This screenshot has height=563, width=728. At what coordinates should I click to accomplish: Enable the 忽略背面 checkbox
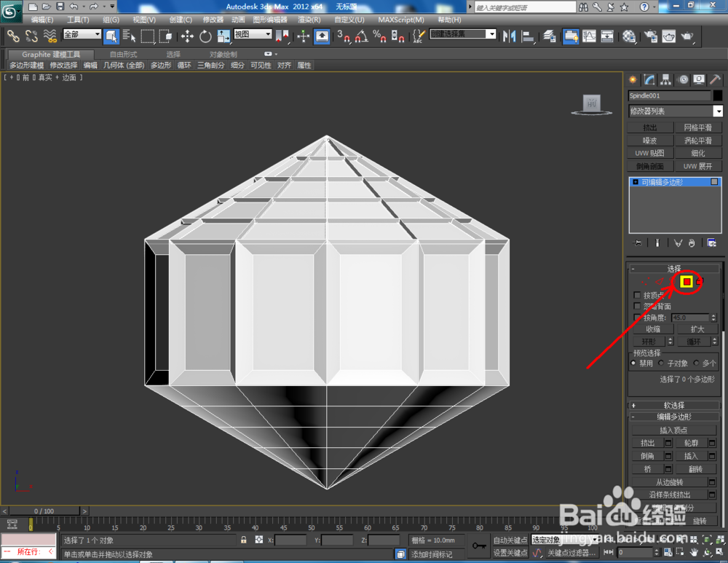pyautogui.click(x=637, y=306)
